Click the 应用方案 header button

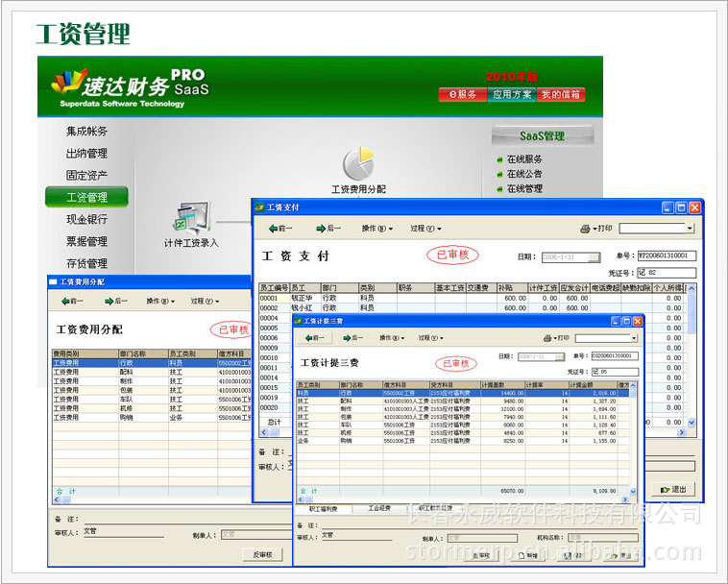coord(512,95)
